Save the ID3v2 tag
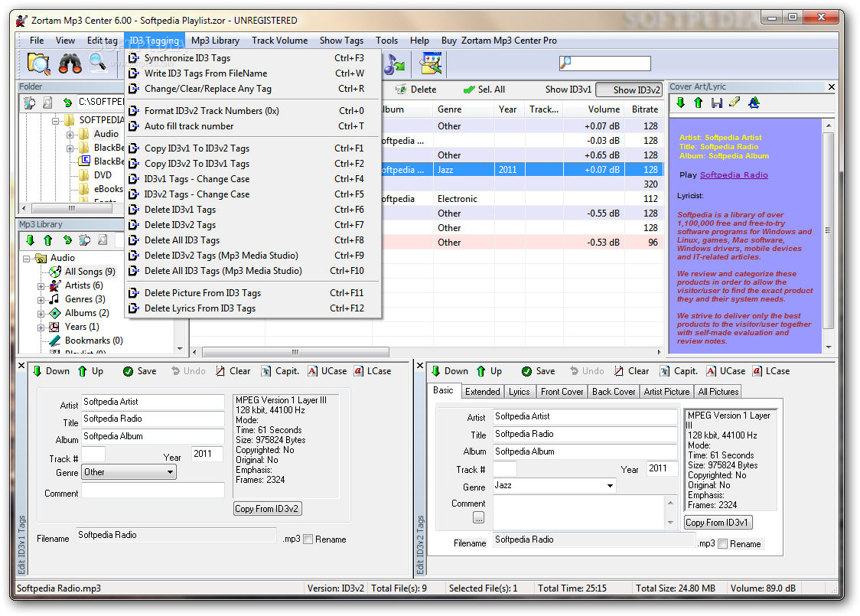Image resolution: width=860 pixels, height=616 pixels. point(539,371)
